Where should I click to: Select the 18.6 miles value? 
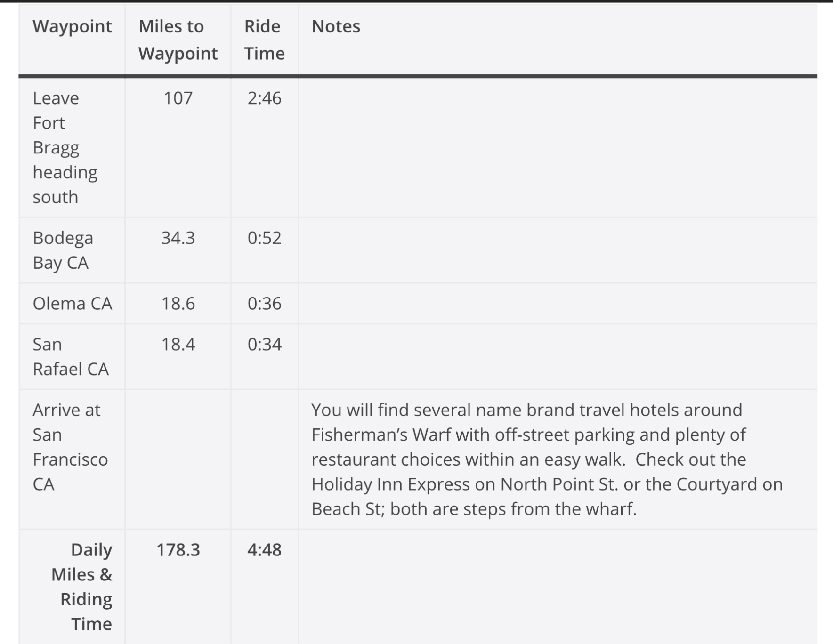pos(178,304)
